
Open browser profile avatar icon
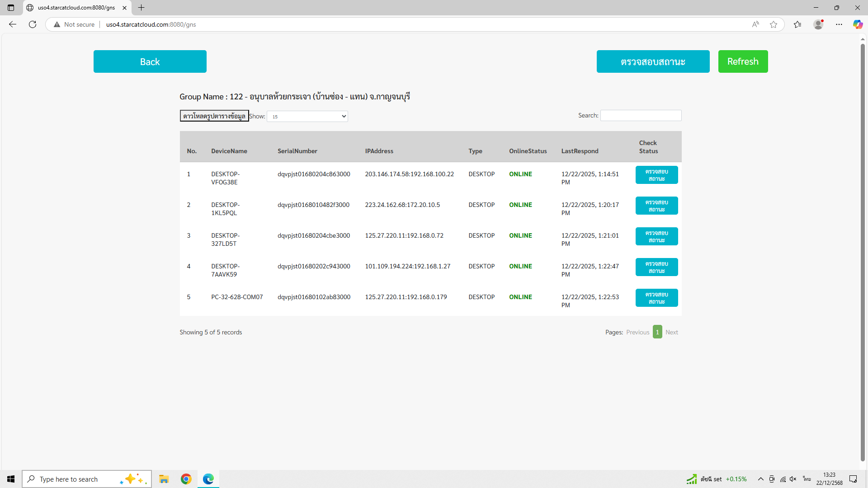(x=818, y=24)
